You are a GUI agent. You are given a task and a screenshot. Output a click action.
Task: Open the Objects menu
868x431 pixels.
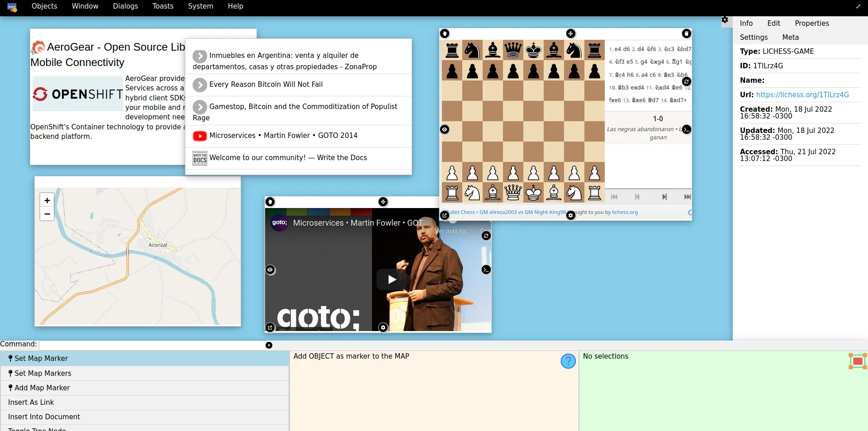(44, 6)
